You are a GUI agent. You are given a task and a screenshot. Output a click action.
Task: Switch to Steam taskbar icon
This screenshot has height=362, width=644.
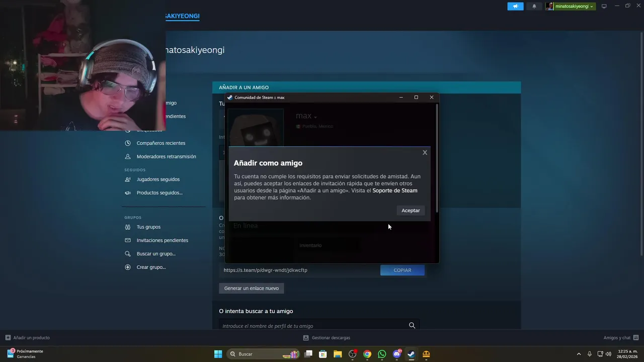pos(411,354)
